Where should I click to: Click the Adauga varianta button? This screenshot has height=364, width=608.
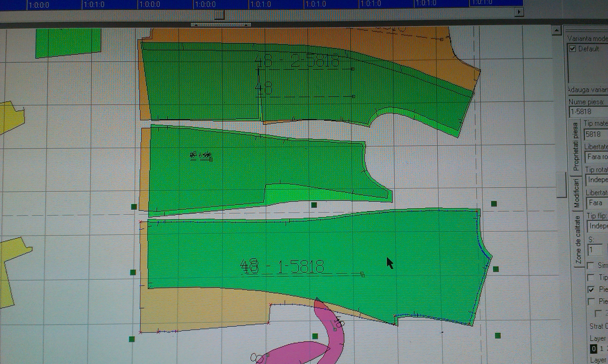(x=588, y=90)
